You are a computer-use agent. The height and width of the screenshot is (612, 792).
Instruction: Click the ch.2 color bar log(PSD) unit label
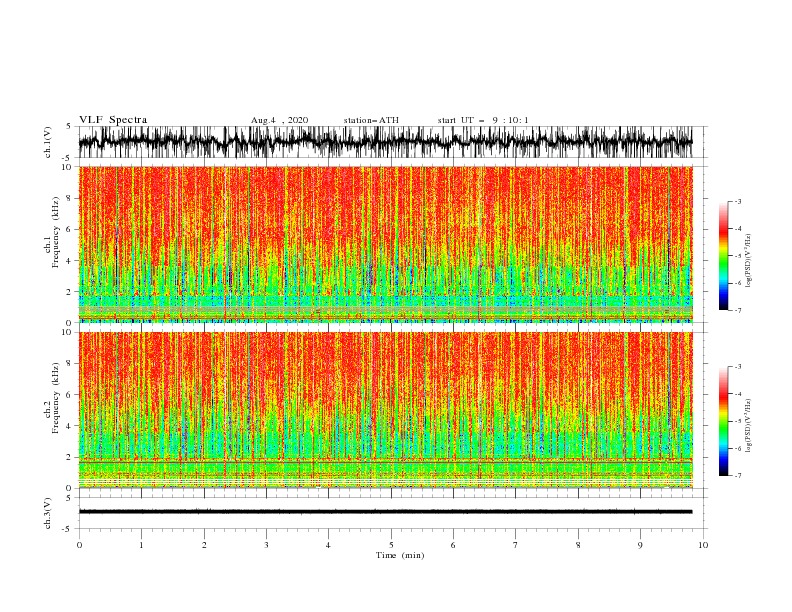[749, 425]
